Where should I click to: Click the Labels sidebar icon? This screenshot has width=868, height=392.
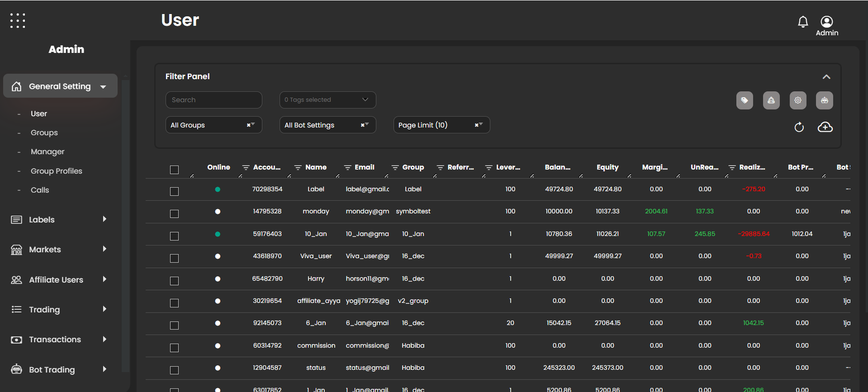click(17, 220)
